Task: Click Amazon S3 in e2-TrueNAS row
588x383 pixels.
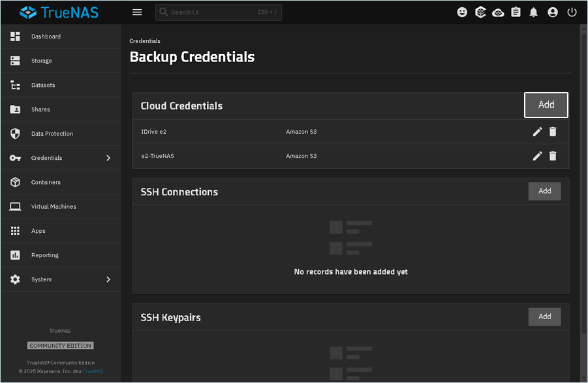Action: point(301,156)
